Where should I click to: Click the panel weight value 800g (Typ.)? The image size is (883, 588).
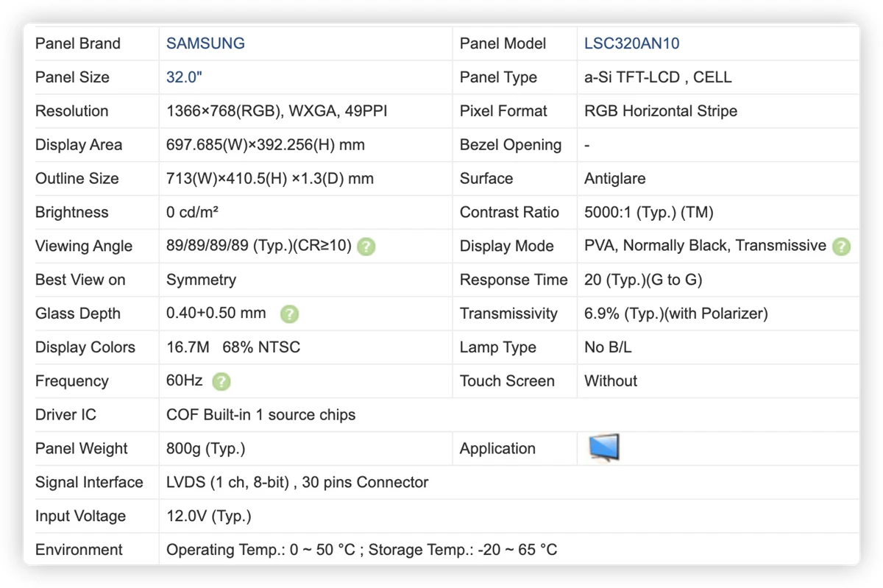click(206, 449)
